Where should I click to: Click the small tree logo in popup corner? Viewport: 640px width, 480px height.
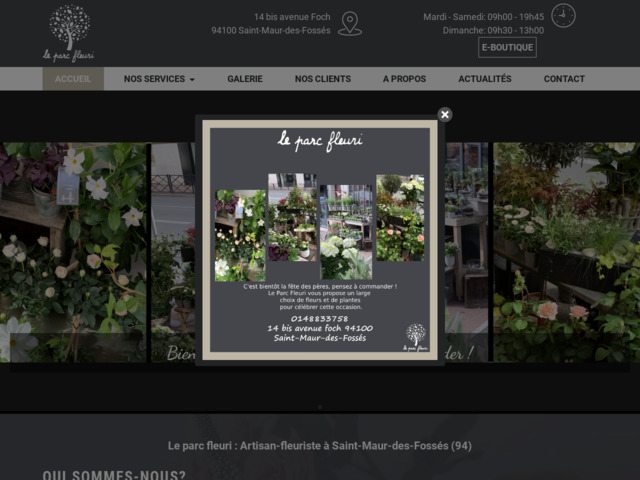point(416,337)
